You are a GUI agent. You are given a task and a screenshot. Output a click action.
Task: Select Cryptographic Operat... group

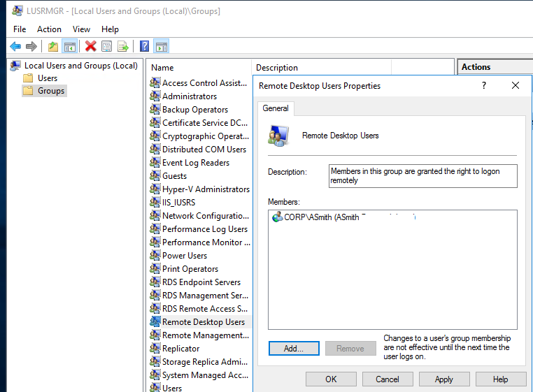(x=206, y=136)
